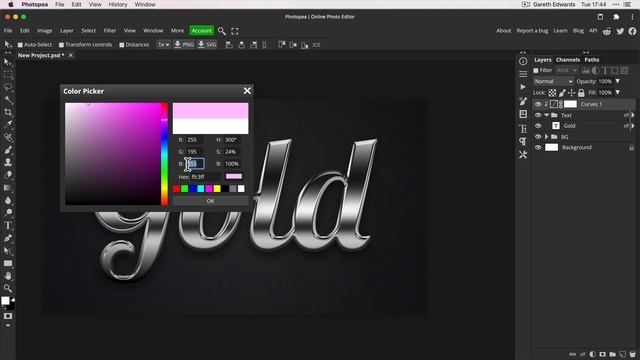This screenshot has height=360, width=640.
Task: Click the green Account button
Action: tap(202, 31)
